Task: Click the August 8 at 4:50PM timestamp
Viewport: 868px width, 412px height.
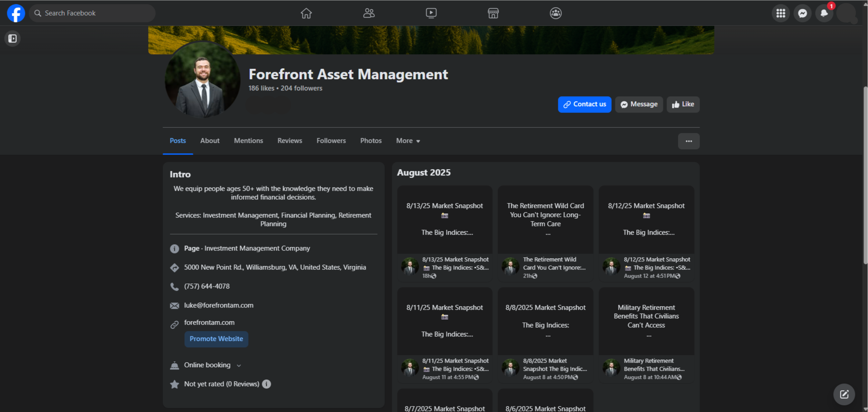Action: [547, 377]
